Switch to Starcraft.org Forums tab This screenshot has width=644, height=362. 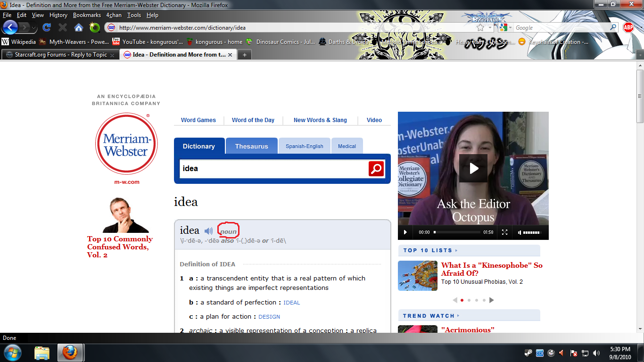[60, 55]
